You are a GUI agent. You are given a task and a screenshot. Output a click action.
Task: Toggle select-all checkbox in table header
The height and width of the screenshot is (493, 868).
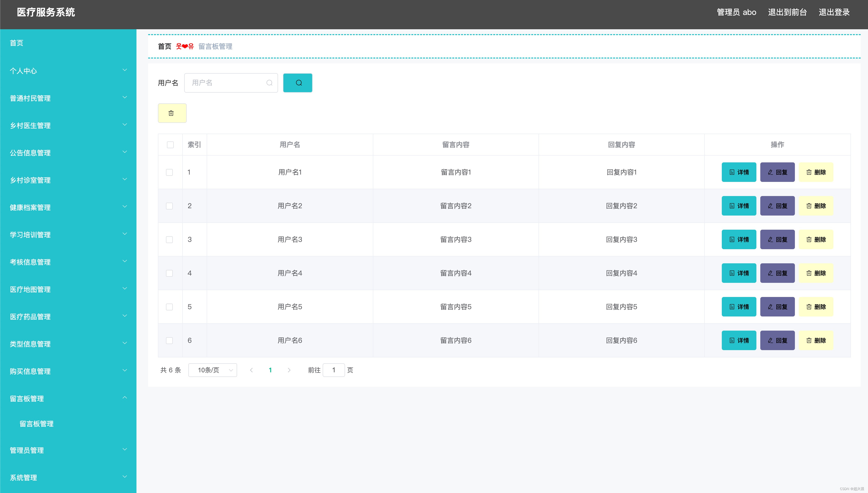[170, 145]
